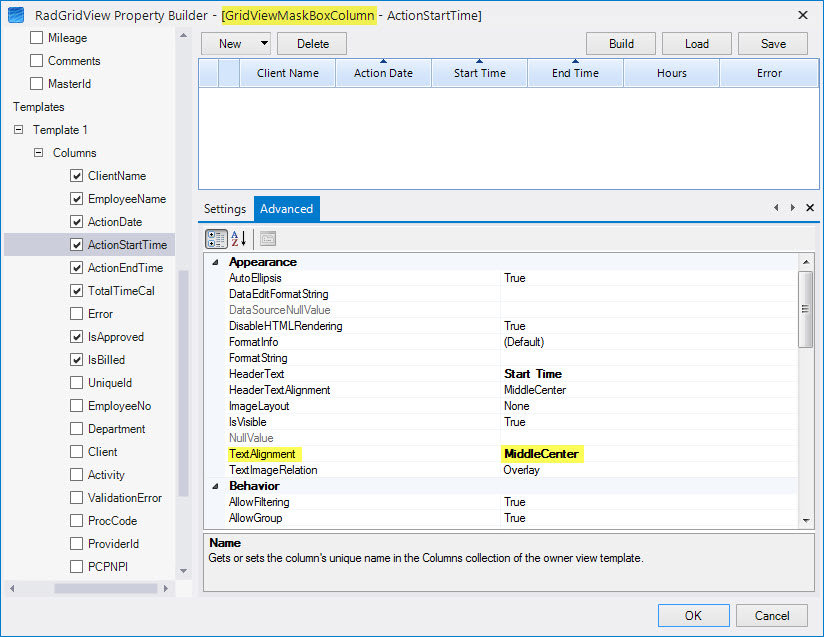Select the End Time column header
Viewport: 824px width, 637px height.
(575, 73)
